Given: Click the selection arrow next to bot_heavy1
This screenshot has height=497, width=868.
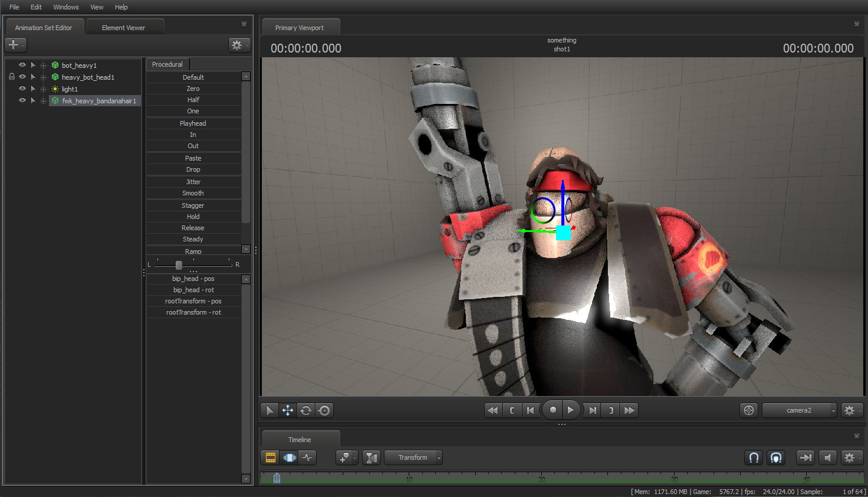Looking at the screenshot, I should pyautogui.click(x=33, y=65).
